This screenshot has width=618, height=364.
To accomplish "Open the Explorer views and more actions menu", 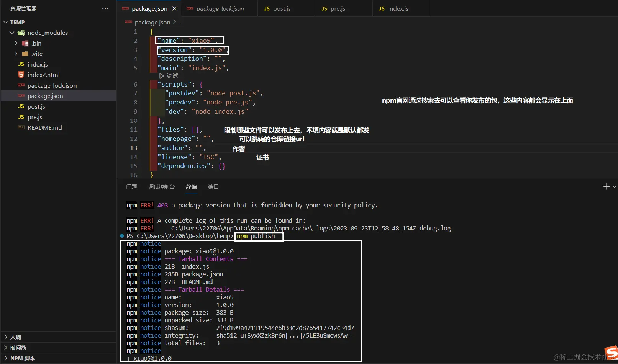I will [105, 8].
